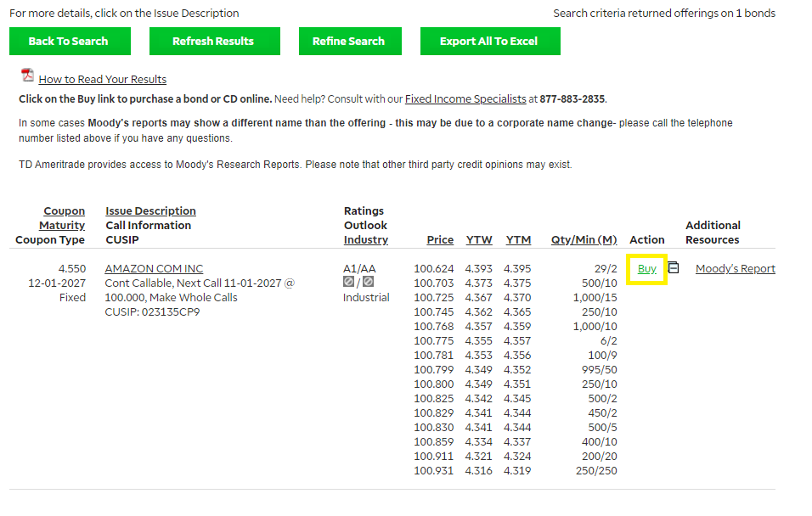Click the price 100.911
Image resolution: width=812 pixels, height=516 pixels.
(x=433, y=457)
